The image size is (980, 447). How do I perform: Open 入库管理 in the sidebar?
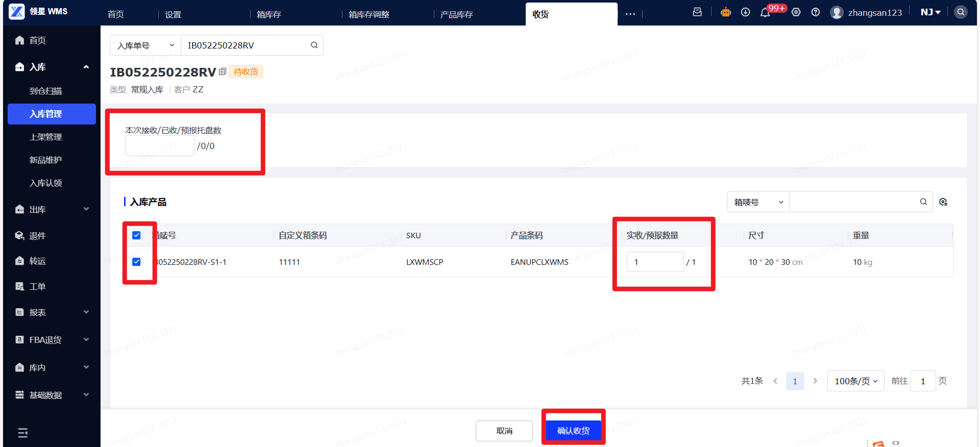coord(52,114)
